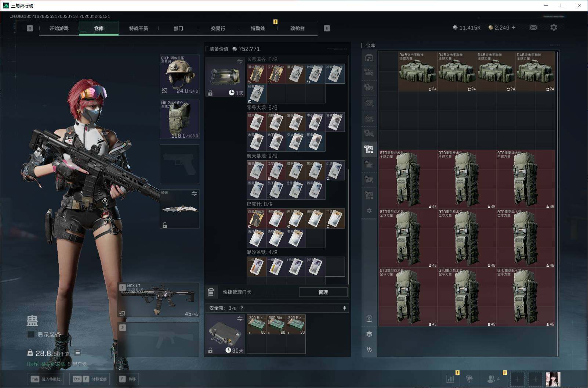Click the lock icon on the safe box
This screenshot has width=588, height=388.
(x=210, y=351)
